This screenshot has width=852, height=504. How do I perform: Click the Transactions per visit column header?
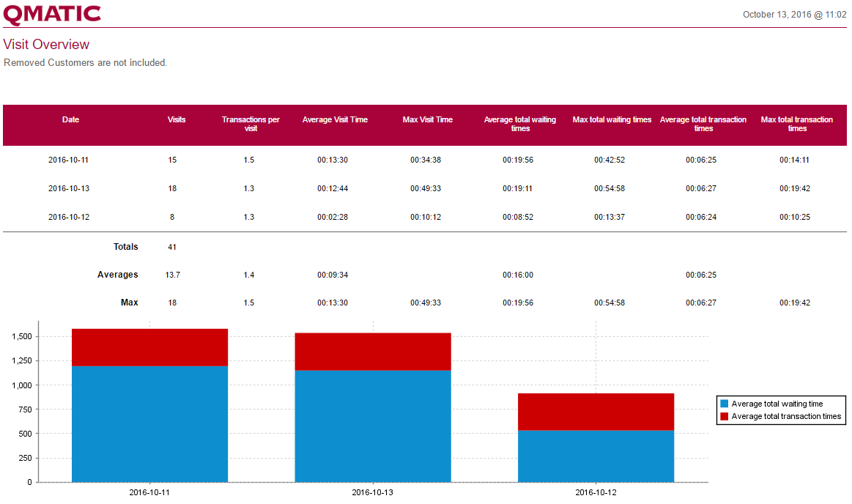[x=251, y=124]
